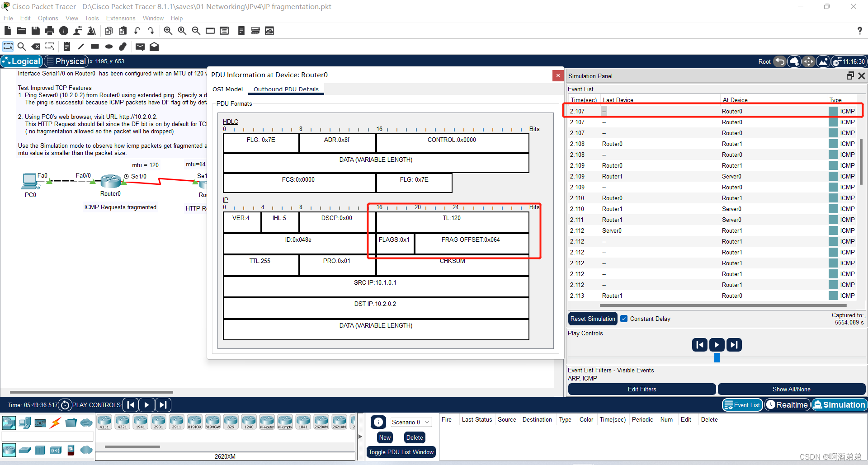This screenshot has height=465, width=868.
Task: Click the New file toolbar icon
Action: [7, 31]
